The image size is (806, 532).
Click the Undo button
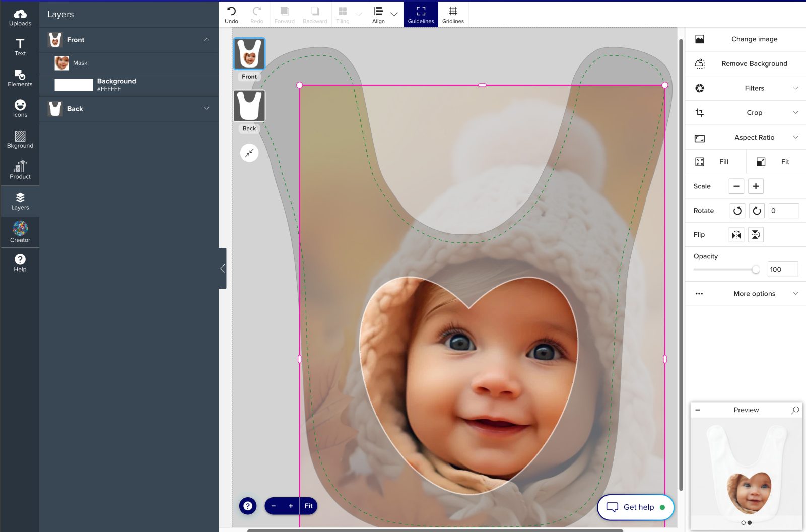231,15
